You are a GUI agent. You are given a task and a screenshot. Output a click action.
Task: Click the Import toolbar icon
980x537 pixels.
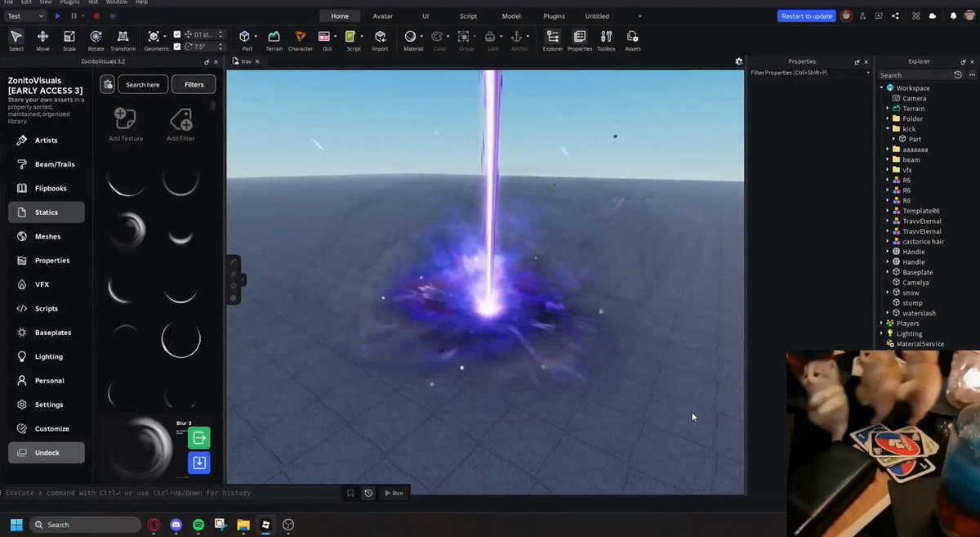[x=380, y=40]
